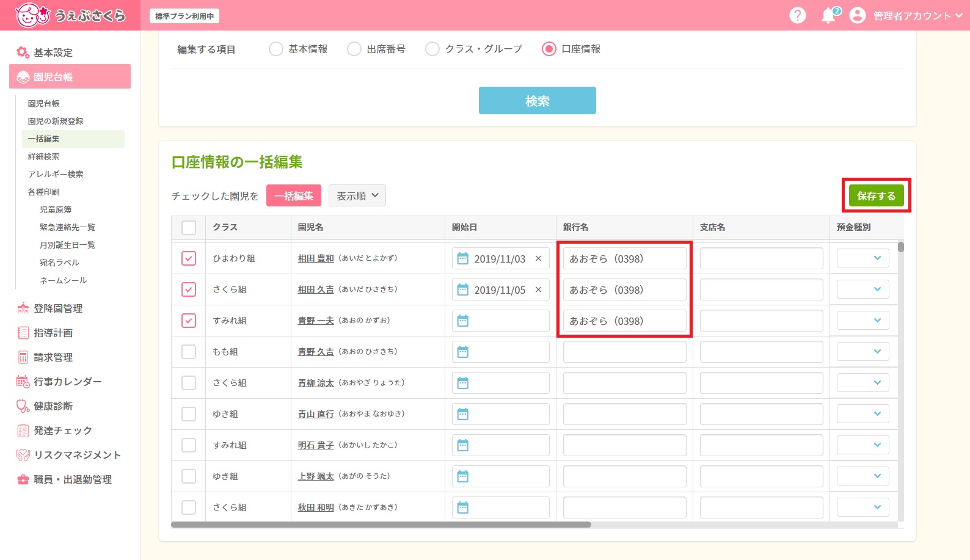Click the 健康診断 stethoscope icon
Image resolution: width=970 pixels, height=560 pixels.
click(x=23, y=406)
